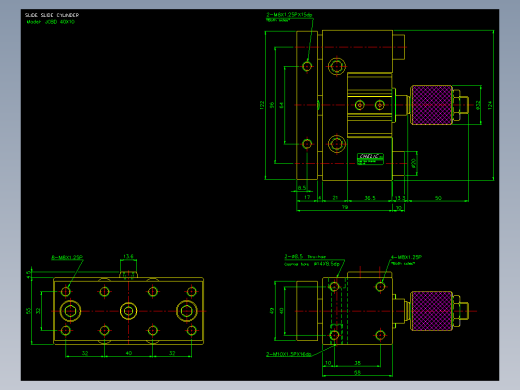
Task: Click the "124" vertical dimension at the right edge
Action: [490, 105]
